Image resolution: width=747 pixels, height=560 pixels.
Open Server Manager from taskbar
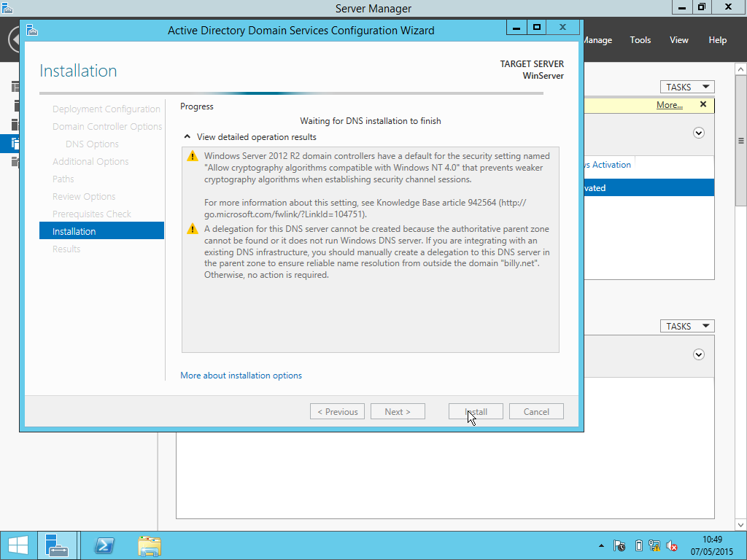point(57,545)
